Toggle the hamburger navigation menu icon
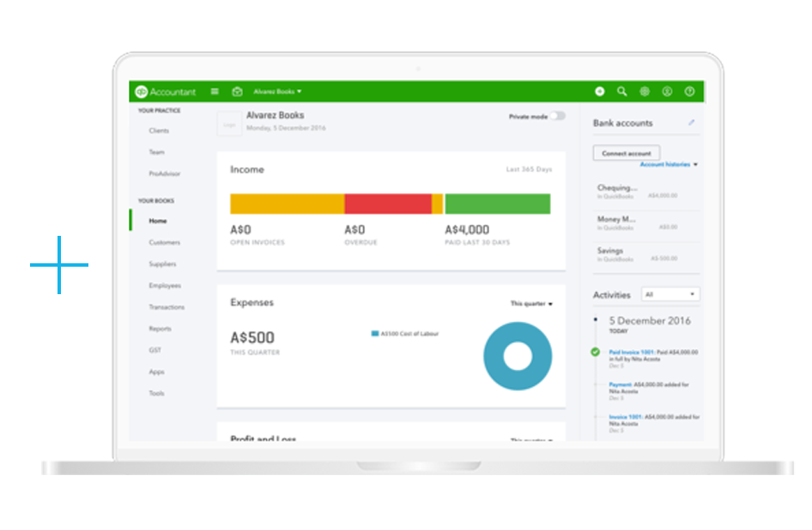Image resolution: width=812 pixels, height=530 pixels. point(215,92)
